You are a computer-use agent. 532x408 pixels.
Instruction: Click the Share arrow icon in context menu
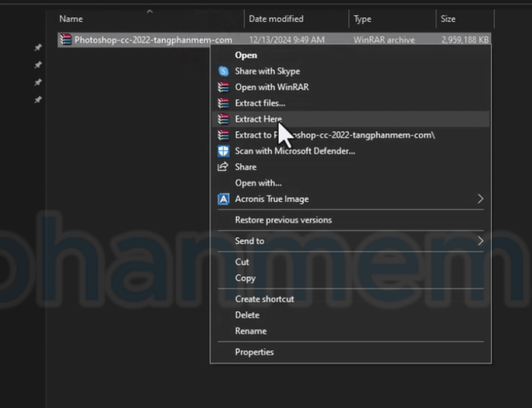coord(223,167)
